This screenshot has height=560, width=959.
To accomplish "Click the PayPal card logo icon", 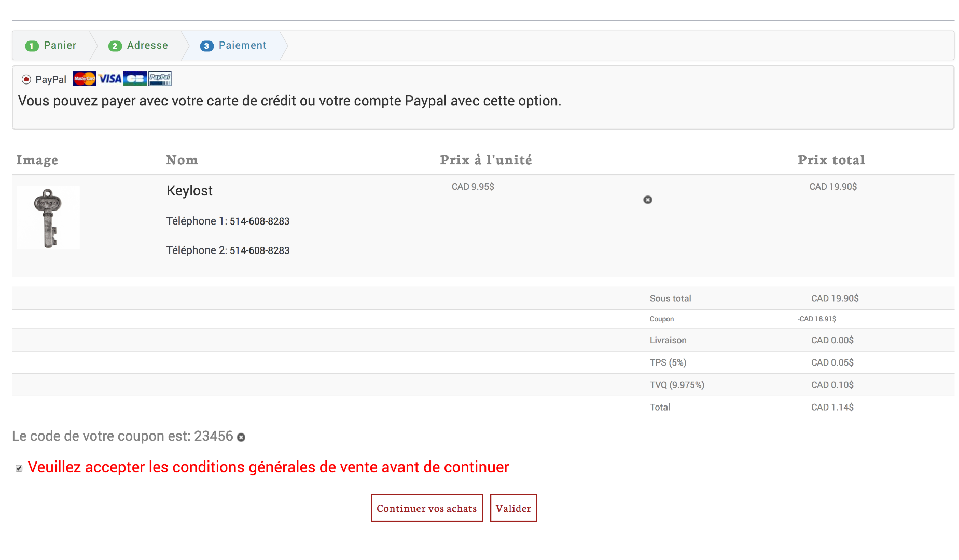I will click(160, 79).
